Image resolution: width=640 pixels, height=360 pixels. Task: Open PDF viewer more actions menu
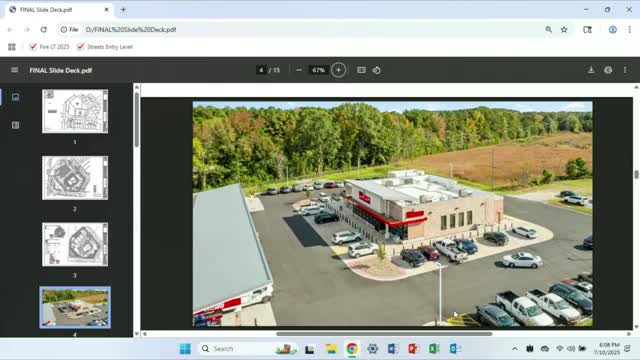(625, 70)
